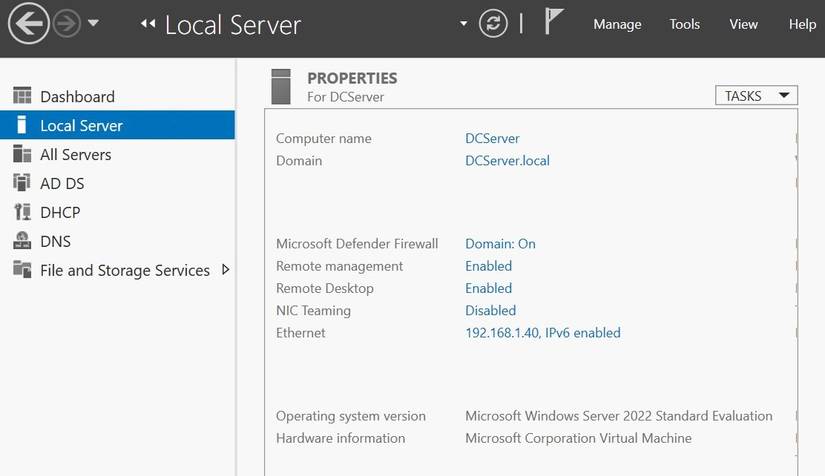Click the File and Storage Services icon
Image resolution: width=825 pixels, height=476 pixels.
pyautogui.click(x=22, y=269)
